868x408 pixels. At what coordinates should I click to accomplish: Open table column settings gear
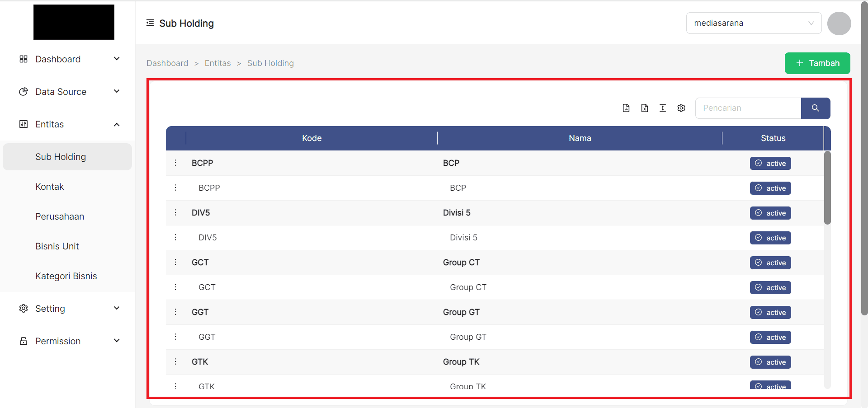681,108
